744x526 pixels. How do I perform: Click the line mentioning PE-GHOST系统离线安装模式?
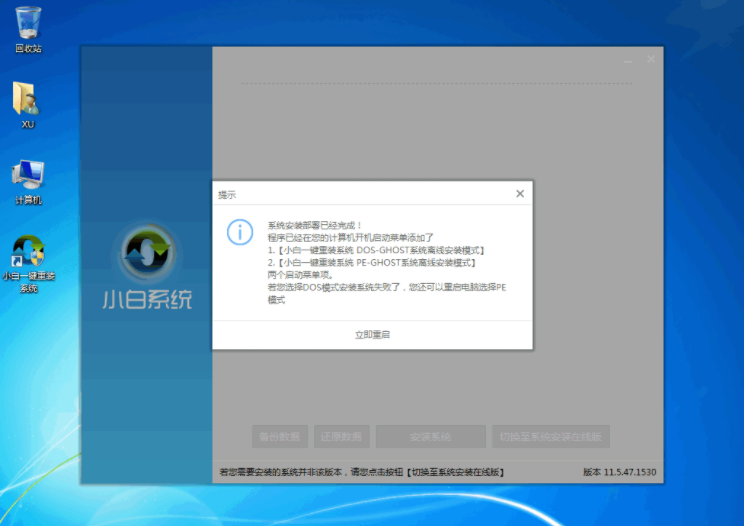pyautogui.click(x=372, y=262)
